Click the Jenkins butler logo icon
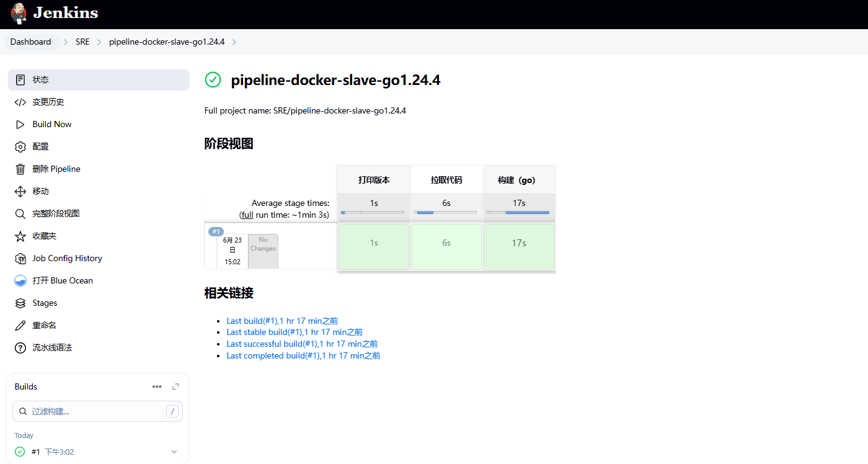 (x=19, y=13)
